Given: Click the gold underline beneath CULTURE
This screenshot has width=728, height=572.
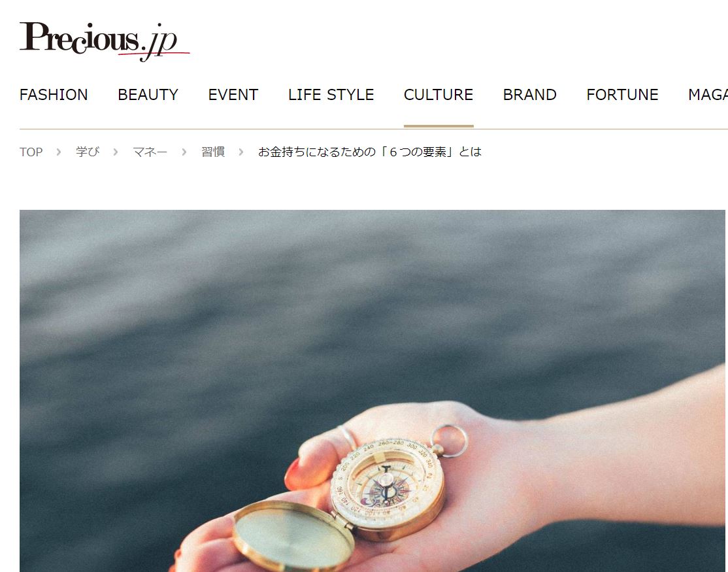Looking at the screenshot, I should tap(438, 126).
